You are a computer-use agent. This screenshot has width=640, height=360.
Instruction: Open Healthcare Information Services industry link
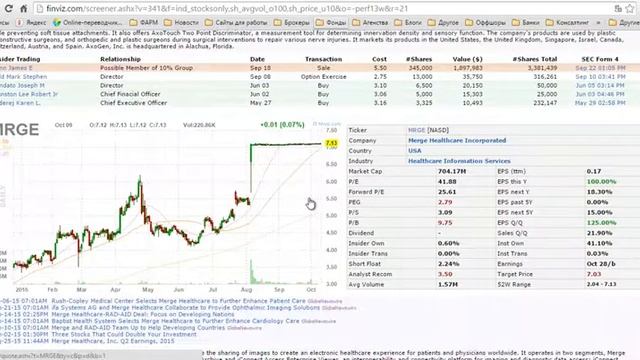pyautogui.click(x=459, y=161)
